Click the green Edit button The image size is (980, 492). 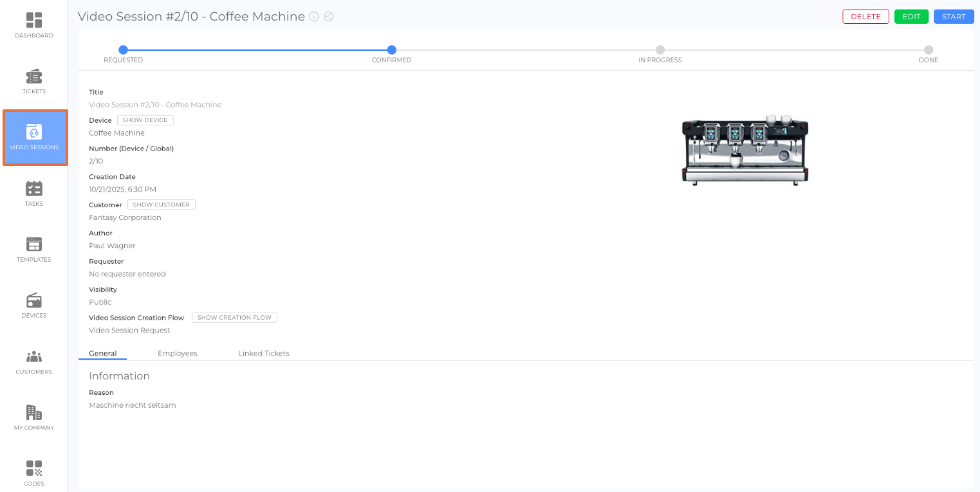[911, 17]
